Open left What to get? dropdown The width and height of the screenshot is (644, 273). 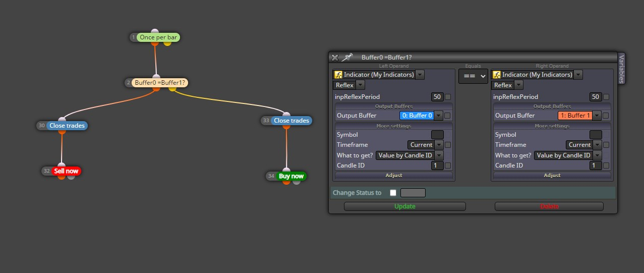[x=439, y=155]
